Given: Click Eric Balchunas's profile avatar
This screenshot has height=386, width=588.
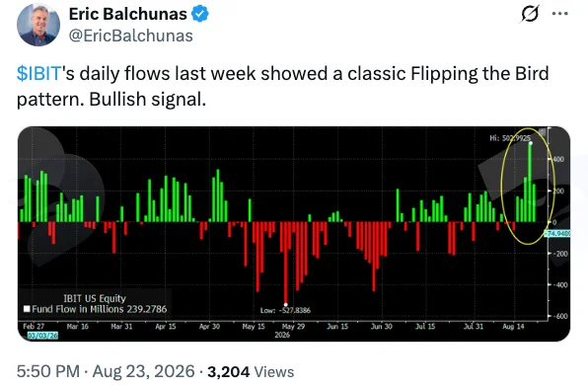Looking at the screenshot, I should (x=38, y=25).
